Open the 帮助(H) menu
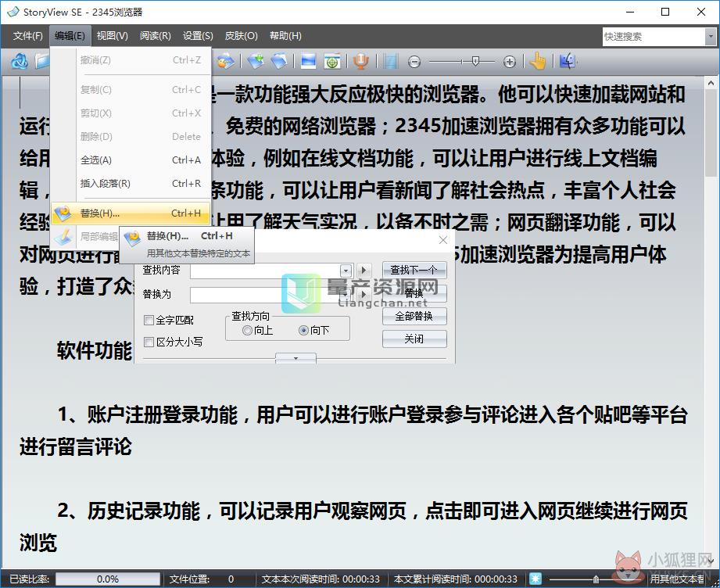This screenshot has height=588, width=720. pyautogui.click(x=285, y=36)
